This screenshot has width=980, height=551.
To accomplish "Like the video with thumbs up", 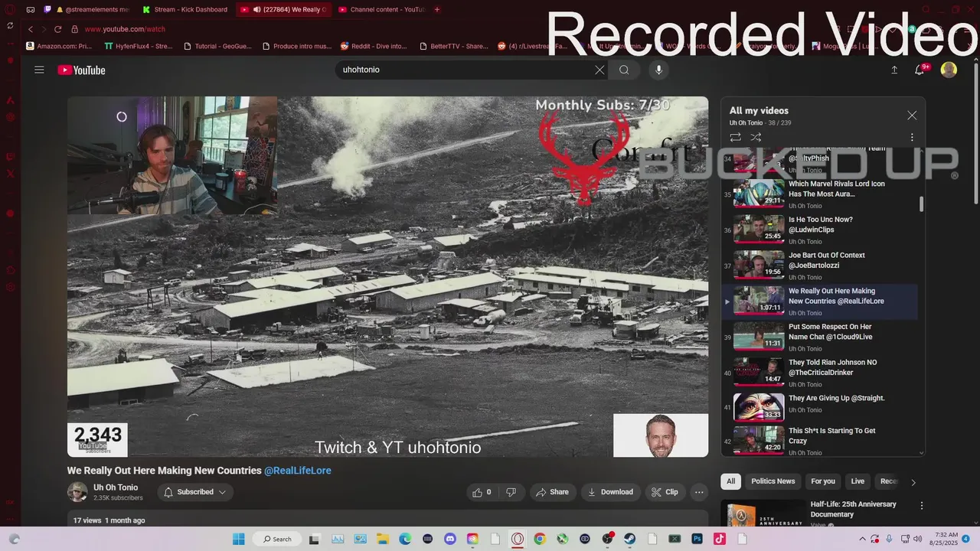I will (x=482, y=492).
